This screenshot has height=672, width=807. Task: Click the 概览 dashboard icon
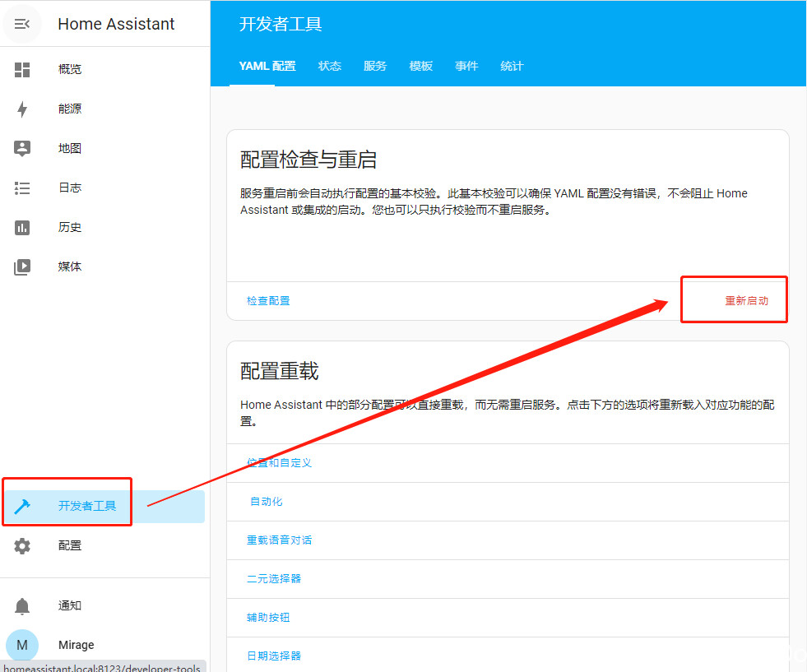pos(22,69)
